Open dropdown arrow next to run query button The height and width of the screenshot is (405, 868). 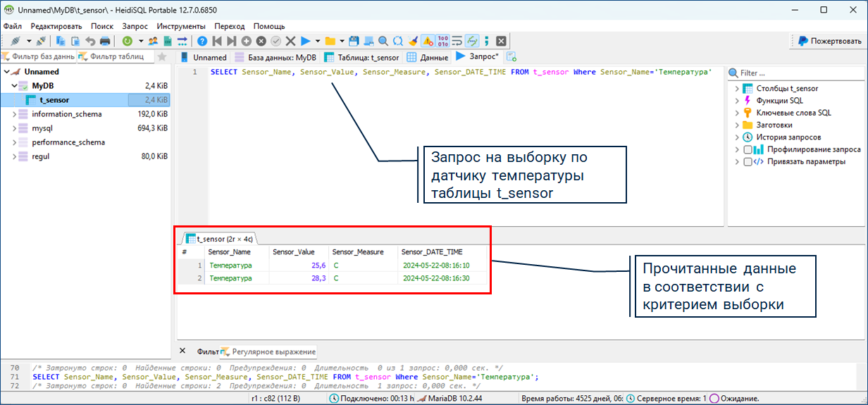click(x=318, y=41)
